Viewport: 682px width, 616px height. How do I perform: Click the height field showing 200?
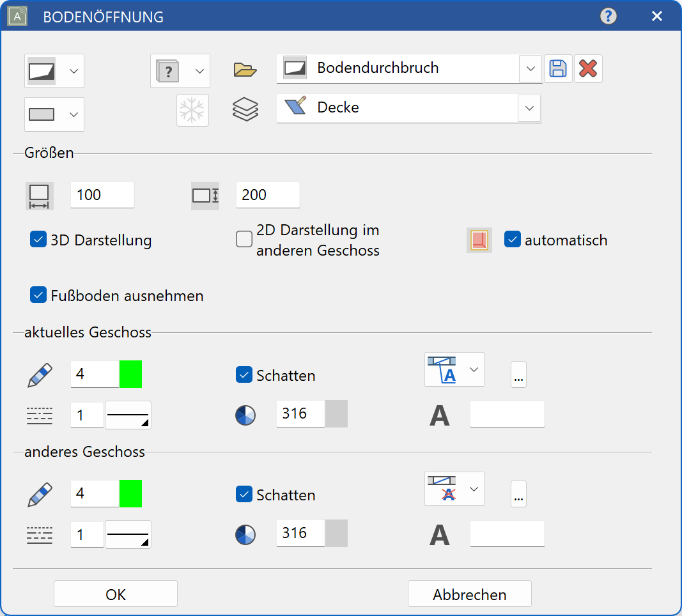coord(268,195)
